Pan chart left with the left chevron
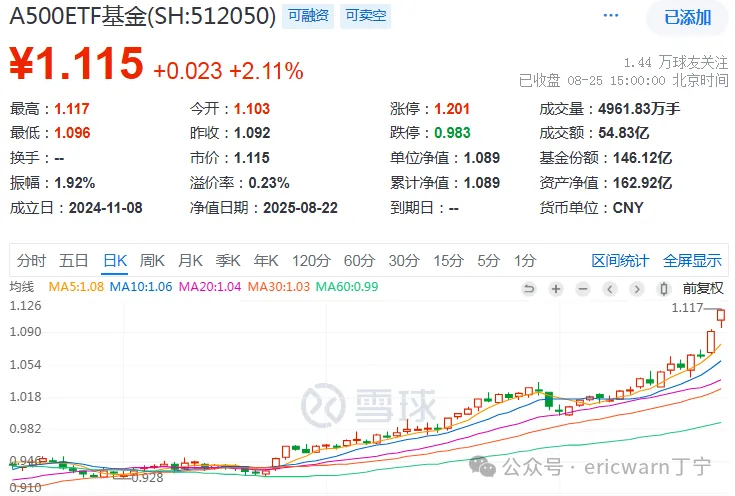735x496 pixels. click(x=610, y=289)
